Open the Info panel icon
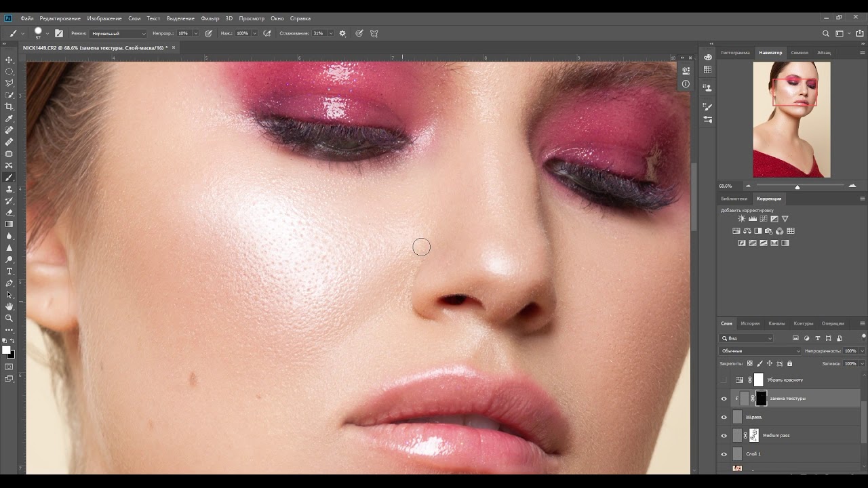Screen dimensions: 868x488 pyautogui.click(x=686, y=84)
